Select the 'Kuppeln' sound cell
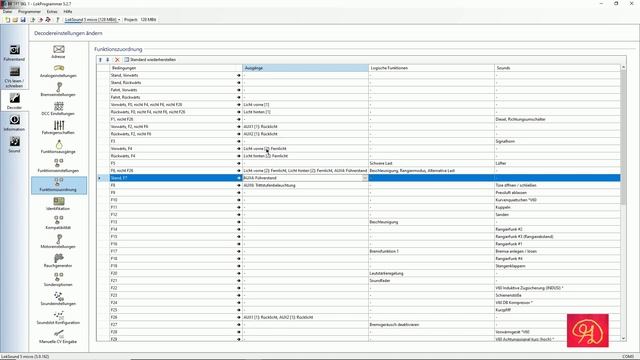Image resolution: width=640 pixels, height=360 pixels. pyautogui.click(x=557, y=207)
